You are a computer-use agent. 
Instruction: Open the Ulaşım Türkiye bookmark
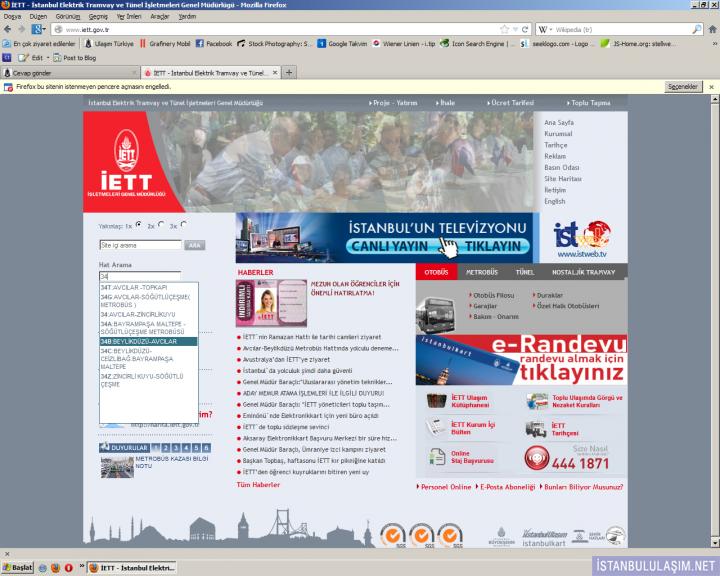109,44
